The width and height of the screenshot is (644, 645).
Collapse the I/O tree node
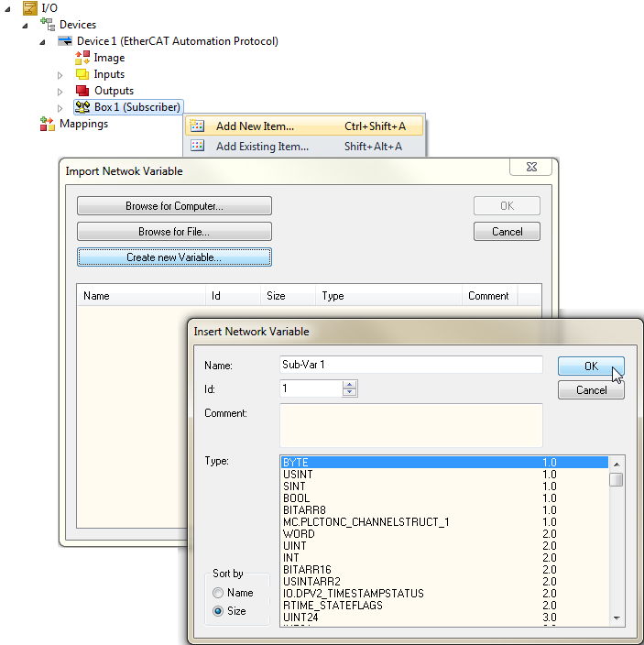[7, 8]
